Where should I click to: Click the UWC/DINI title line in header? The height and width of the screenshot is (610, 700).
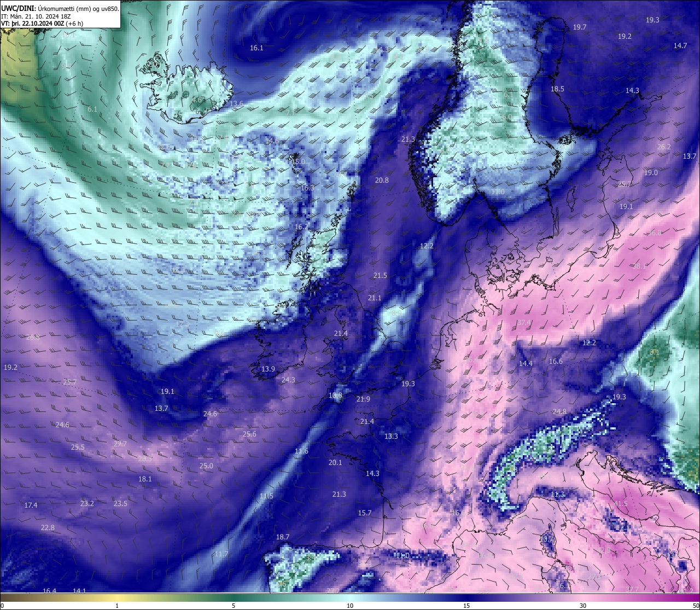point(60,9)
